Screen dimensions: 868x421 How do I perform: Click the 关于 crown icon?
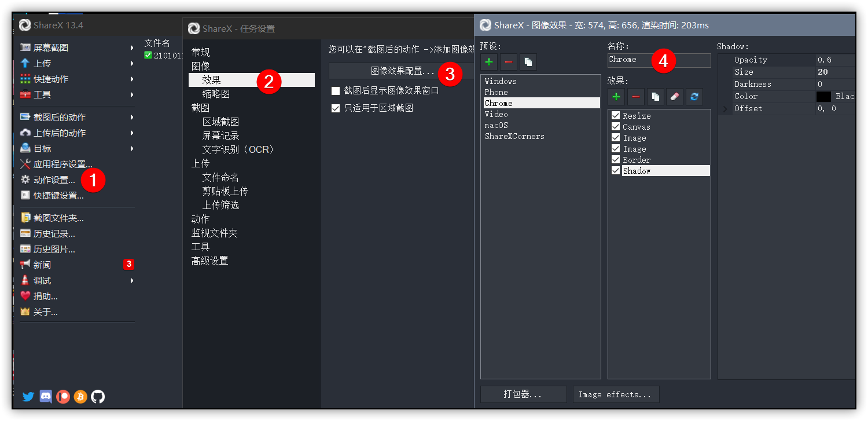25,312
